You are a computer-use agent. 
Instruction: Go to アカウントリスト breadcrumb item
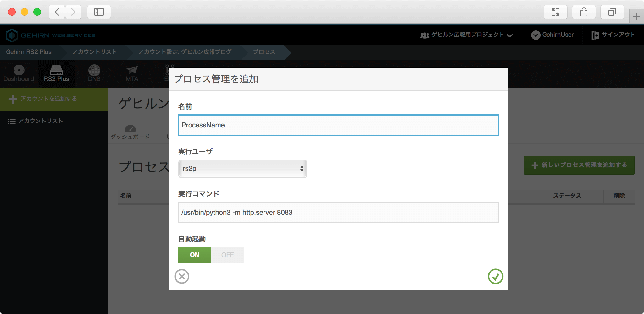point(94,52)
